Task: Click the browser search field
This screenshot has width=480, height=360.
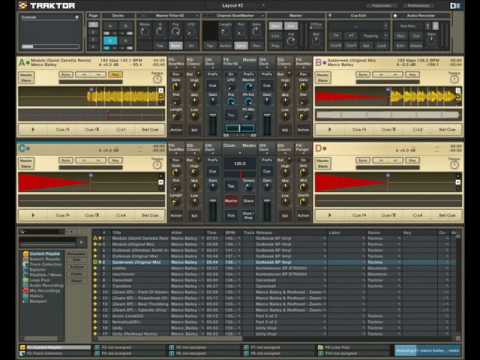Action: click(42, 231)
